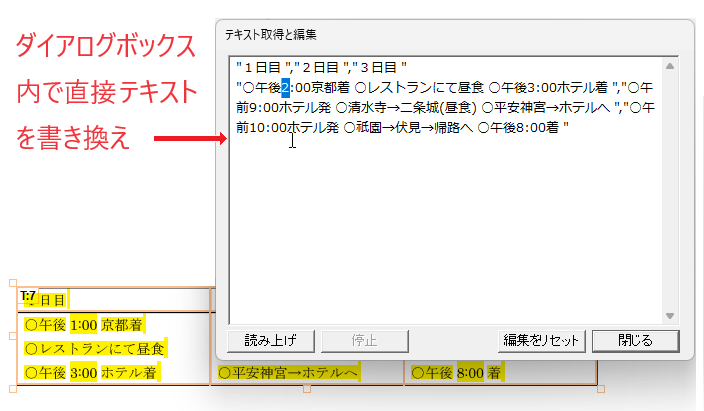Click the top-left selection handle of table

click(x=13, y=283)
